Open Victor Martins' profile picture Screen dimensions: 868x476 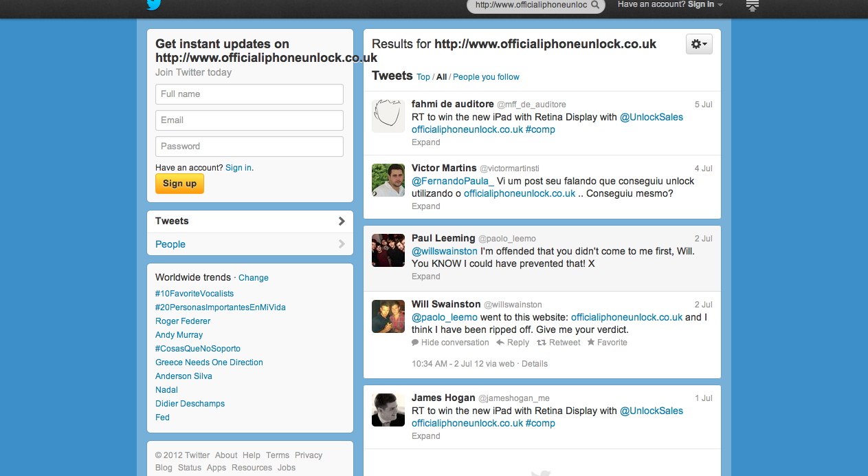(x=388, y=180)
